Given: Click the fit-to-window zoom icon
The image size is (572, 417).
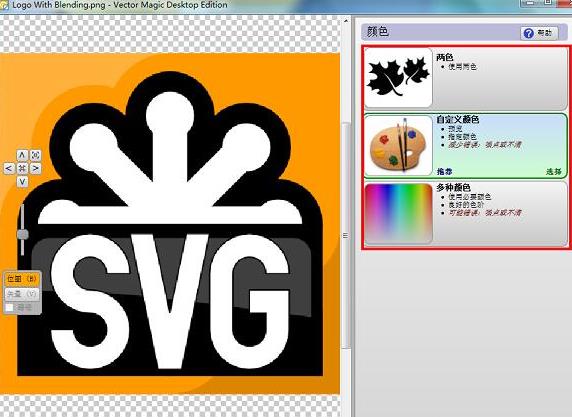Looking at the screenshot, I should [x=35, y=155].
